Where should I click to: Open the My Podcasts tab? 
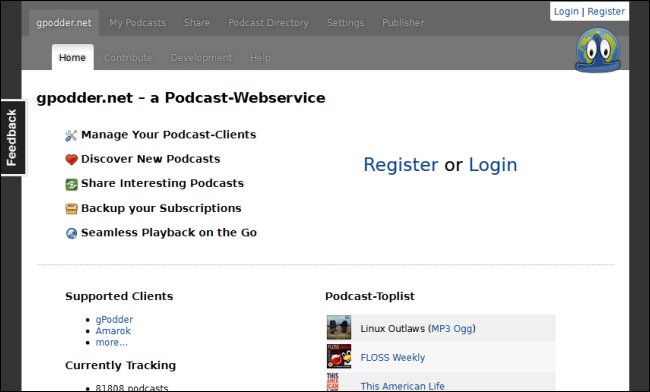[137, 23]
